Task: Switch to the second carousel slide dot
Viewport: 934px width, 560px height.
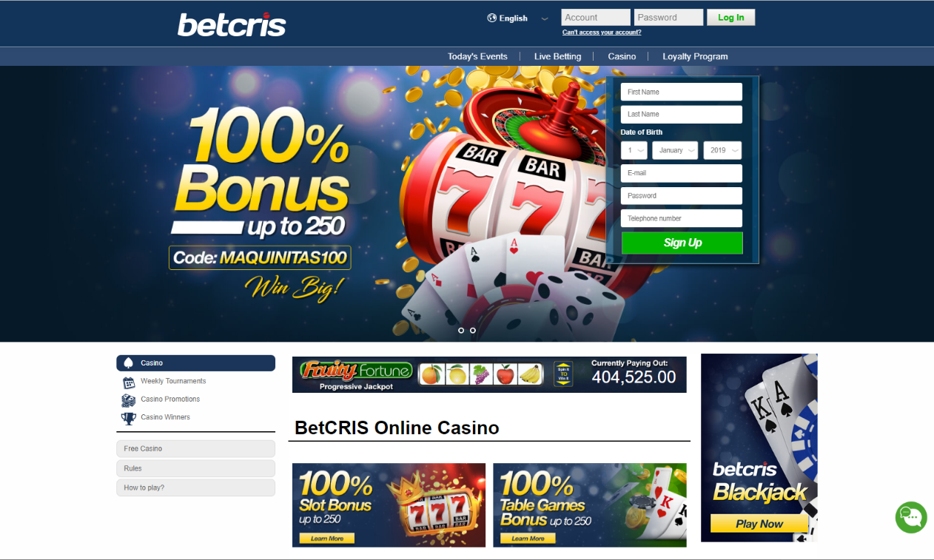Action: pos(473,331)
